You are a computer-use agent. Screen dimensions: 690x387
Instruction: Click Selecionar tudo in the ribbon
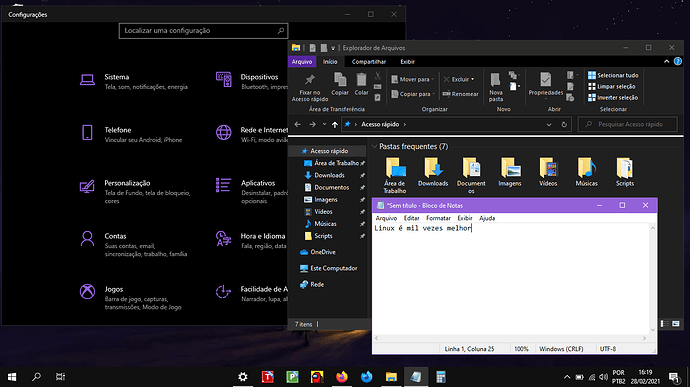pos(613,75)
